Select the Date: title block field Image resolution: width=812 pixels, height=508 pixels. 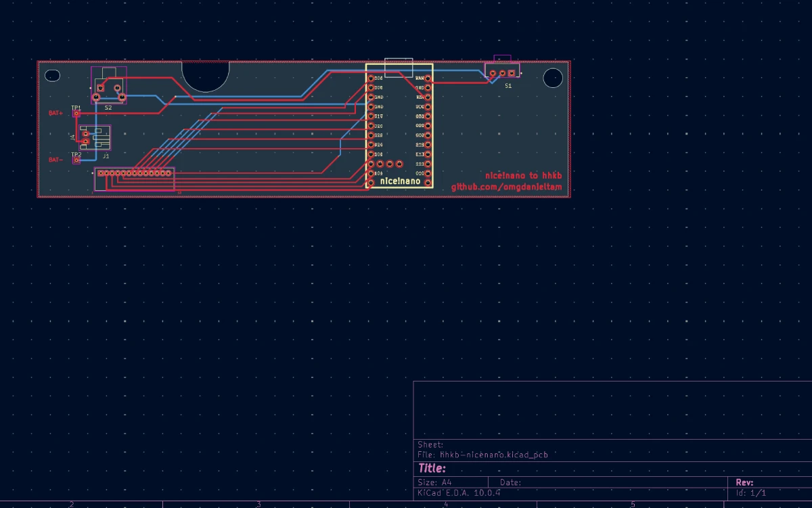coord(510,482)
